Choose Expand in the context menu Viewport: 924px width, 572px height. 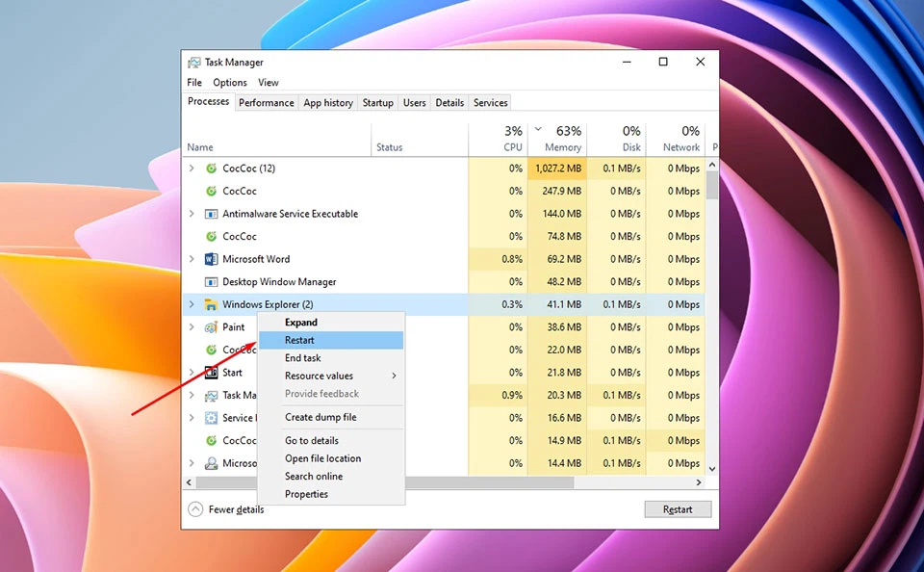coord(331,323)
